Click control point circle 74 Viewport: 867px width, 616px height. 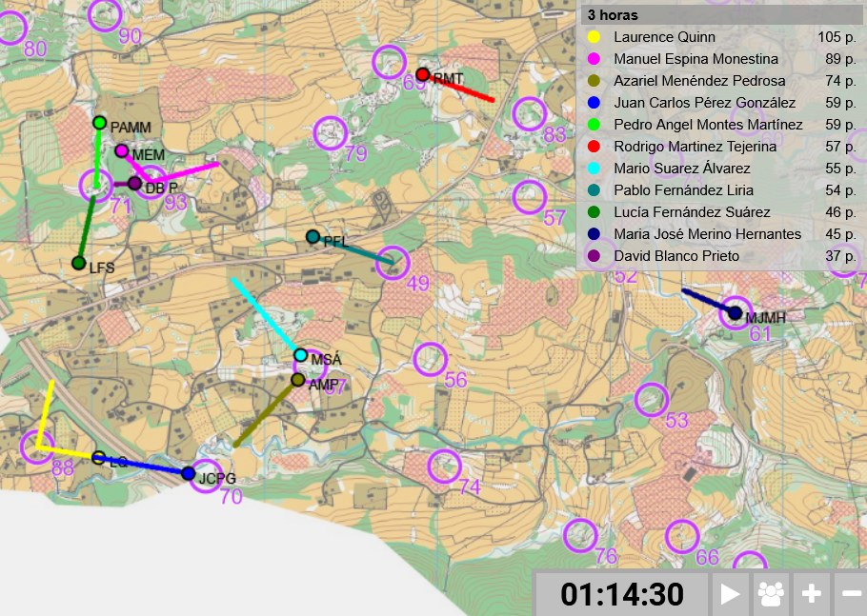(444, 467)
